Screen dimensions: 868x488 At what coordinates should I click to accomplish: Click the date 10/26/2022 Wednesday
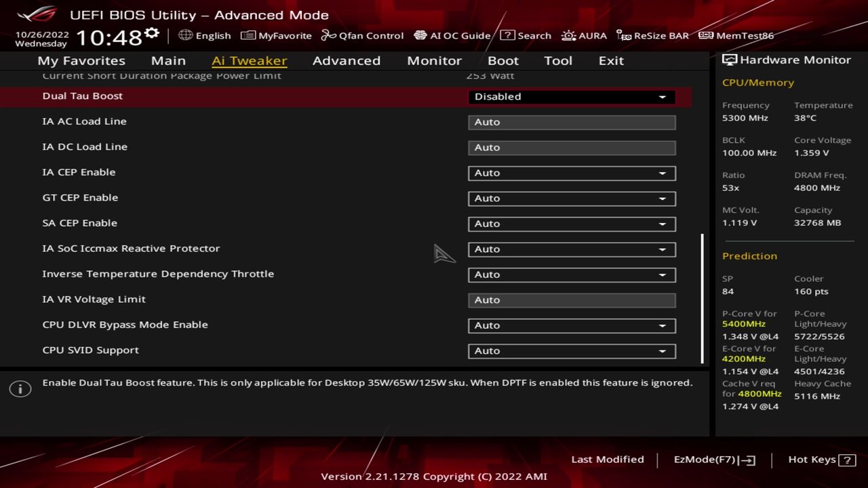[x=42, y=39]
